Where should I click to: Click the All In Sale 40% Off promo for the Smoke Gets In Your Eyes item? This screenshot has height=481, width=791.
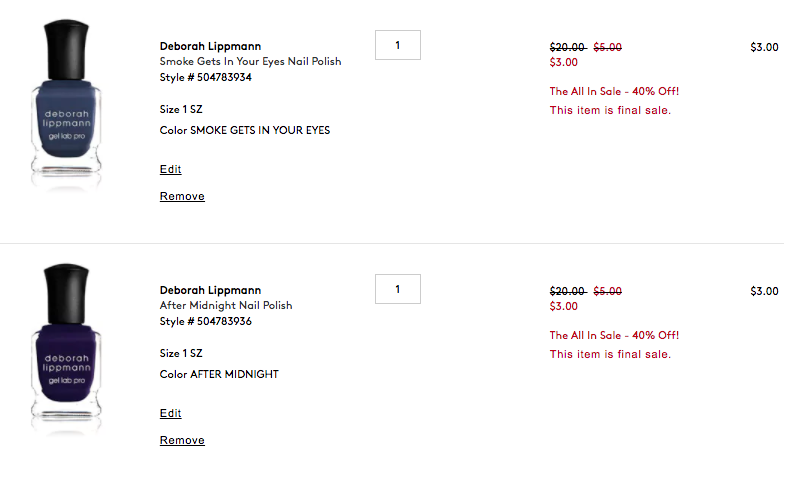pyautogui.click(x=614, y=91)
